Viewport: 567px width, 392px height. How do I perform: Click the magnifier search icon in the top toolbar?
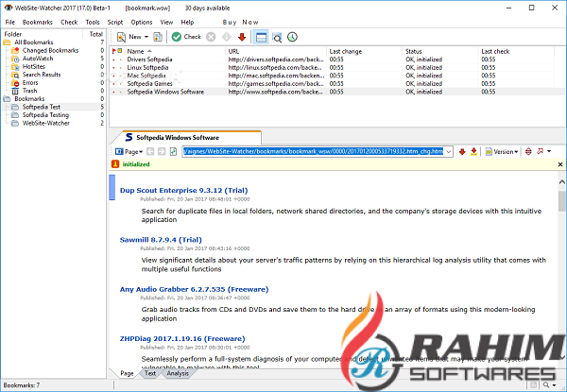tap(277, 37)
